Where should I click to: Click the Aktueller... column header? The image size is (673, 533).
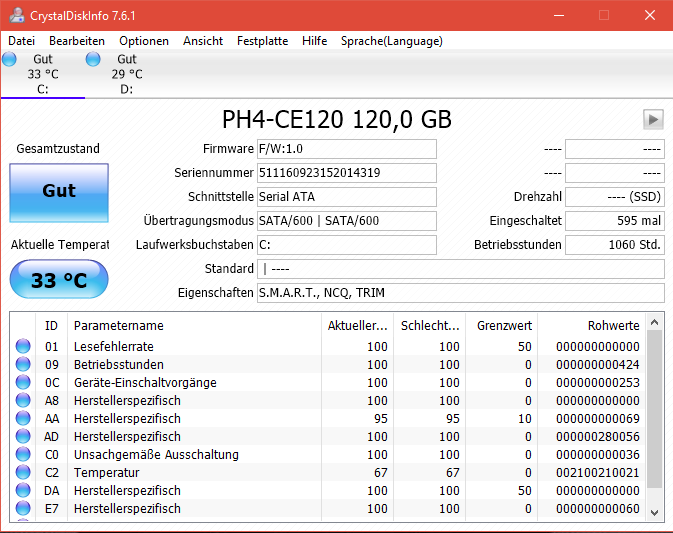[x=358, y=325]
